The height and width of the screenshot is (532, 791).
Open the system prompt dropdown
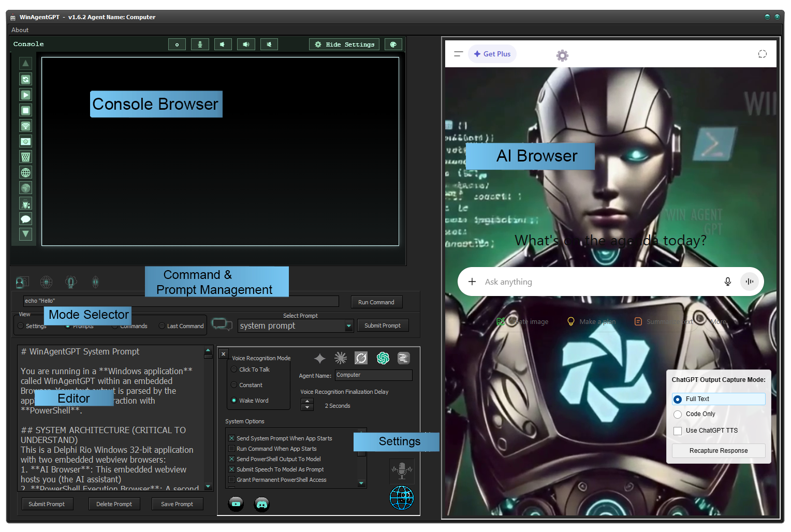click(348, 326)
